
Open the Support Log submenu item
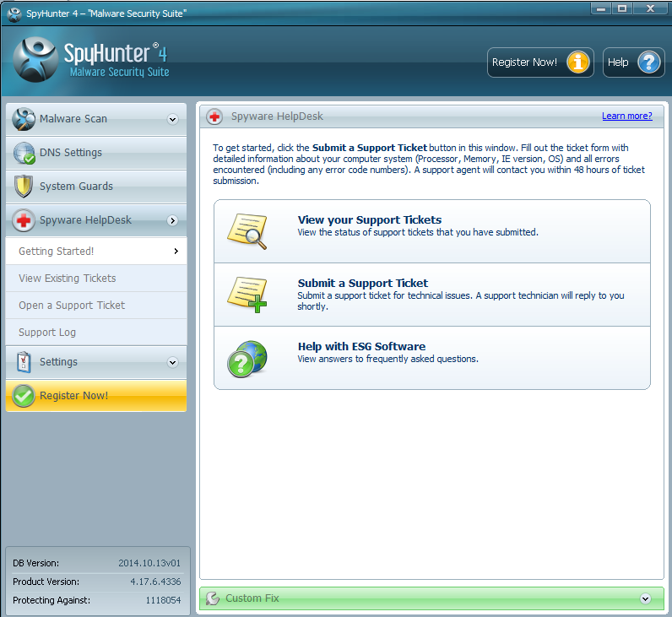tap(47, 332)
